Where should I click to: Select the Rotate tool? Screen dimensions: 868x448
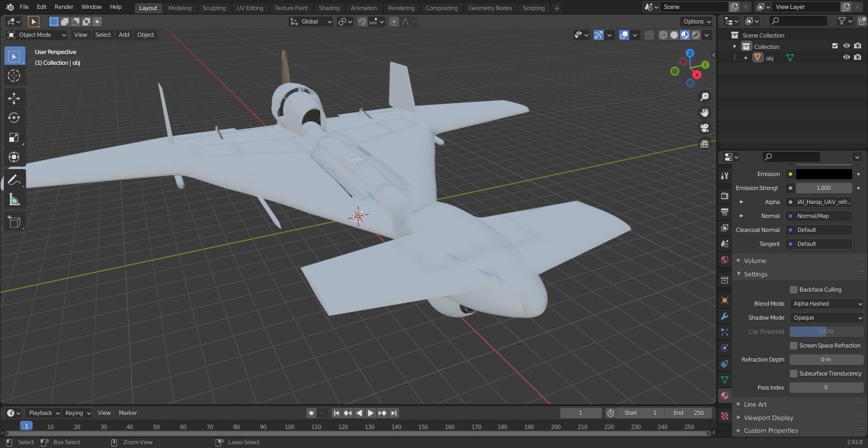coord(14,118)
